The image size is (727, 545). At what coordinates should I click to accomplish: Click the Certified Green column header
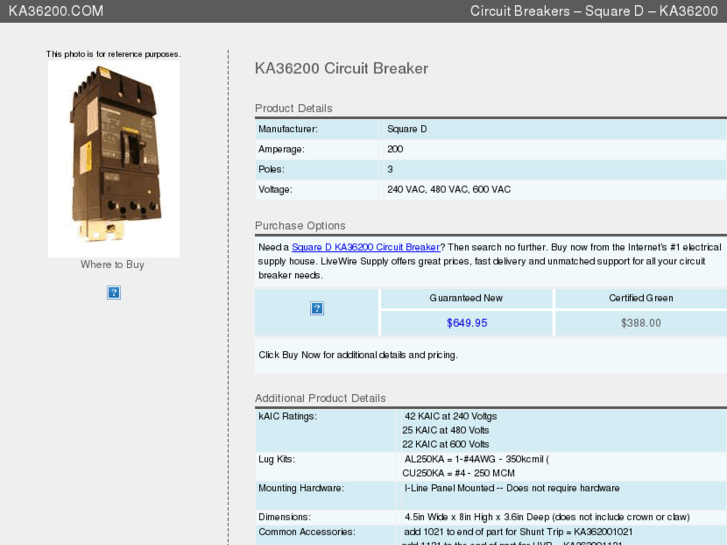click(641, 298)
